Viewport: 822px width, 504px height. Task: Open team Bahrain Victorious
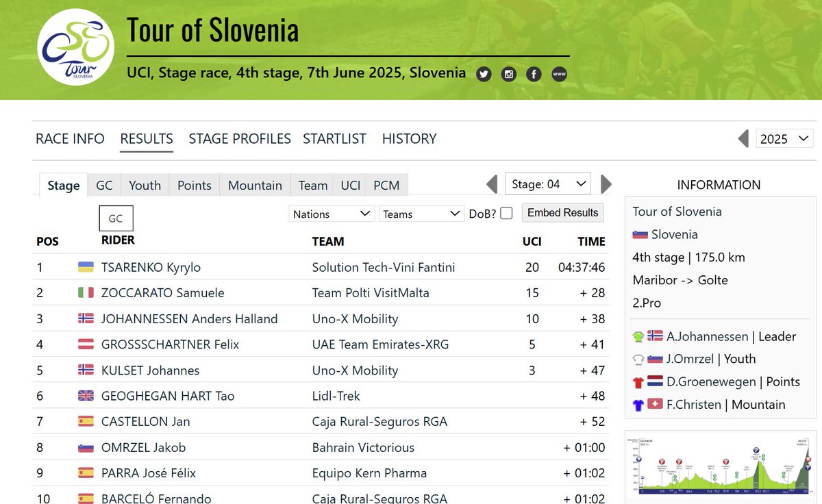[x=364, y=447]
